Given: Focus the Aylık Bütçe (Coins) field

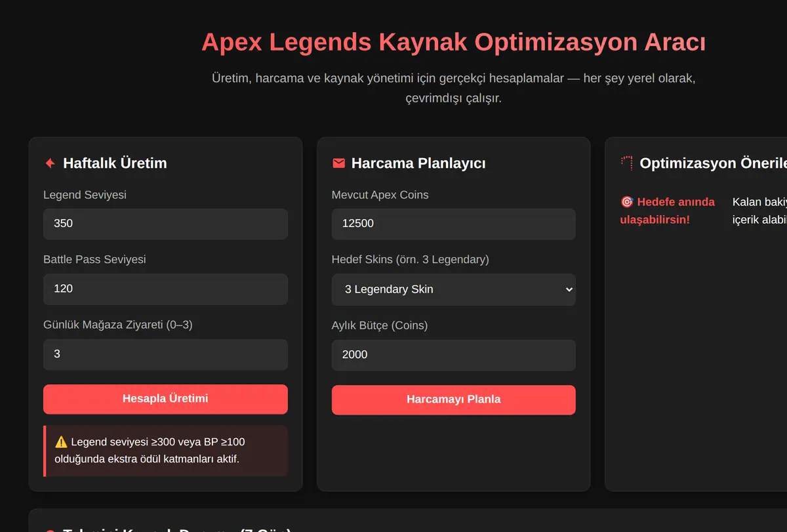Looking at the screenshot, I should point(453,355).
